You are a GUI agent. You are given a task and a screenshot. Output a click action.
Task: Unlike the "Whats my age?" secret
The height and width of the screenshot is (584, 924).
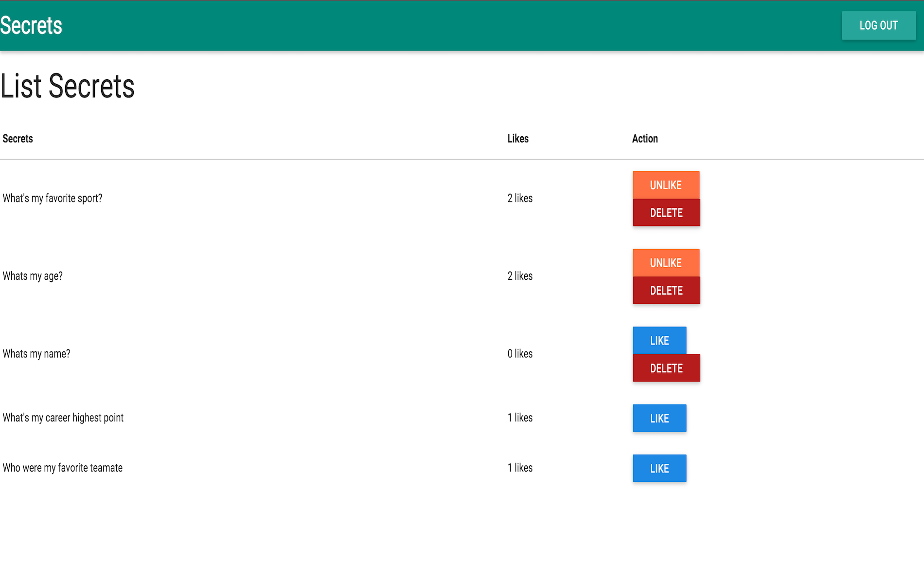tap(666, 263)
